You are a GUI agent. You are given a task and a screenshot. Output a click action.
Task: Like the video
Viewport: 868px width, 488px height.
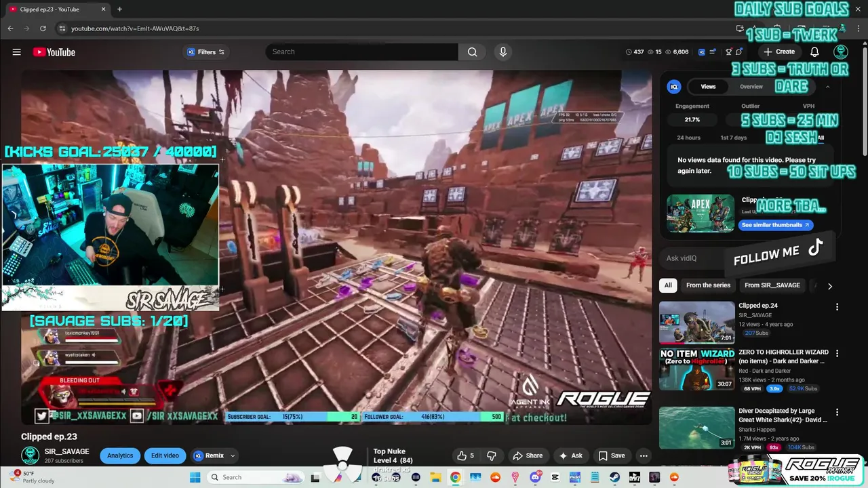click(465, 455)
